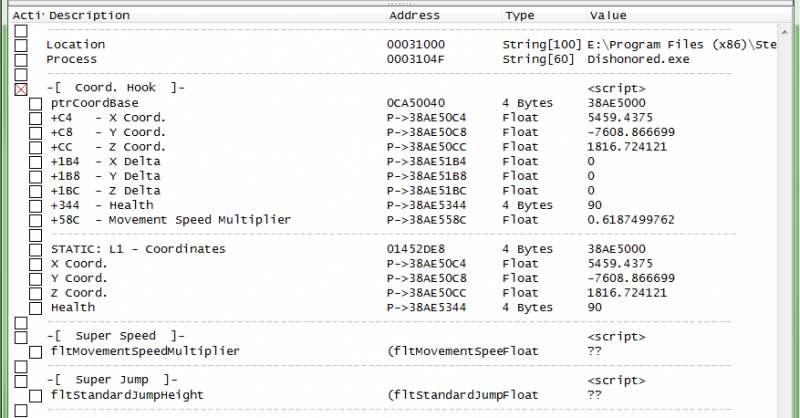Viewport: 800px width, 418px height.
Task: Check the STATIC: L1 - Coordinates box
Action: coord(35,249)
